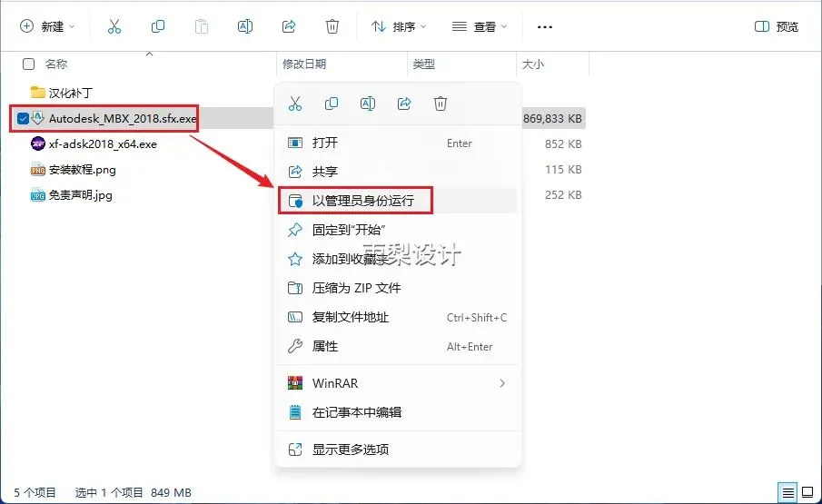This screenshot has width=822, height=504.
Task: Sort by the 名称 column header
Action: pos(56,64)
